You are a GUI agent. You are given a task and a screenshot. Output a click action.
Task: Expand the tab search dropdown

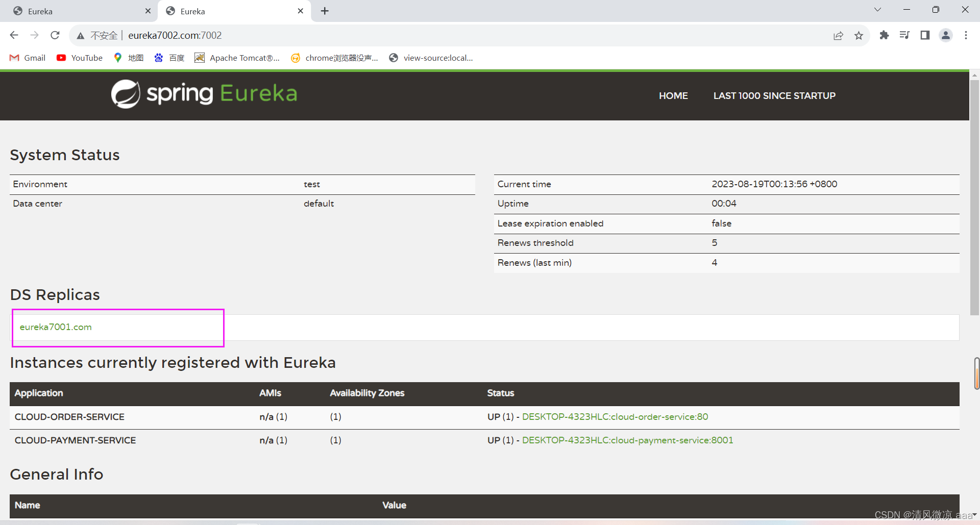pos(877,10)
